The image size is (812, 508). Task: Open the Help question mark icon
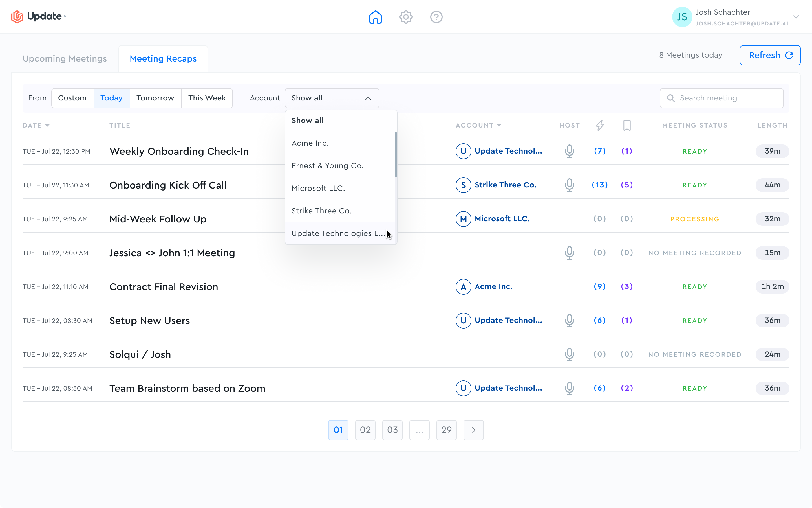(x=436, y=17)
